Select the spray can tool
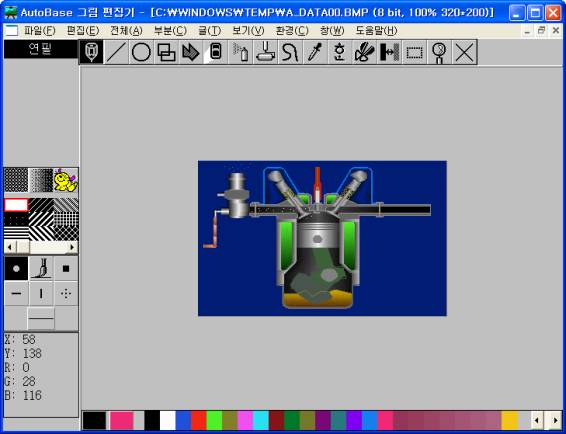 click(x=241, y=52)
